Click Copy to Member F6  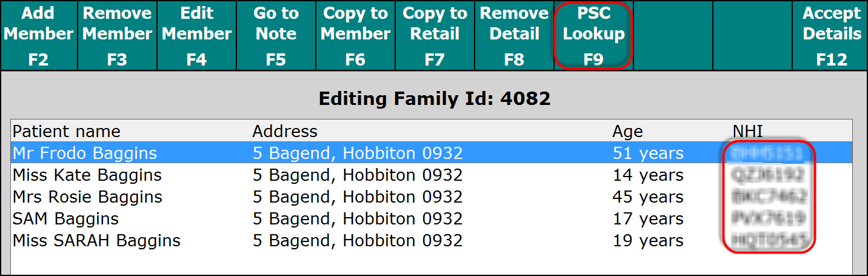(355, 35)
